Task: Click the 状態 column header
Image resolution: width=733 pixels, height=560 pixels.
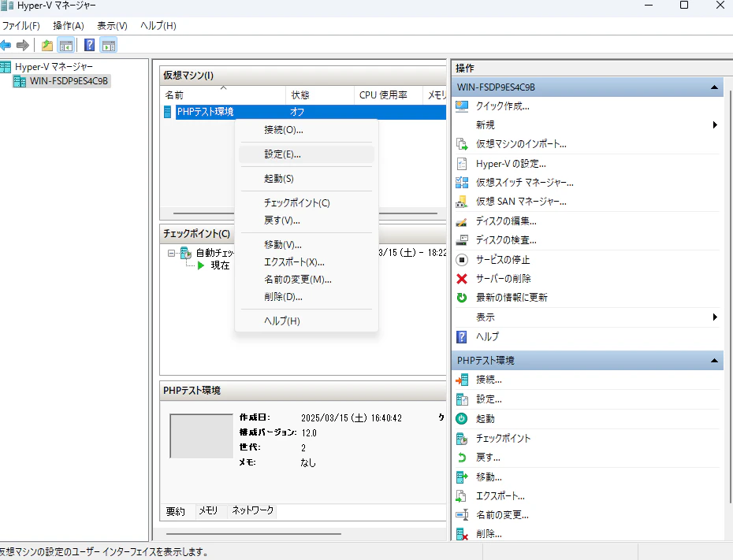Action: pos(320,95)
